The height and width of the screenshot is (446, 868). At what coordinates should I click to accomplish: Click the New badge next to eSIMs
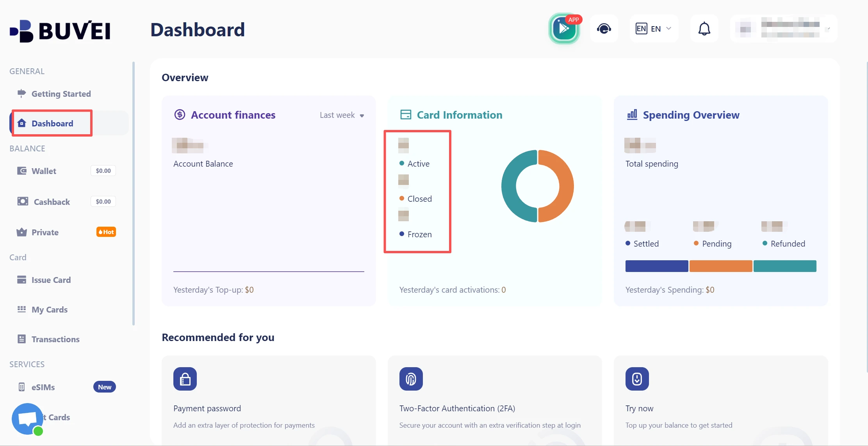click(x=105, y=387)
